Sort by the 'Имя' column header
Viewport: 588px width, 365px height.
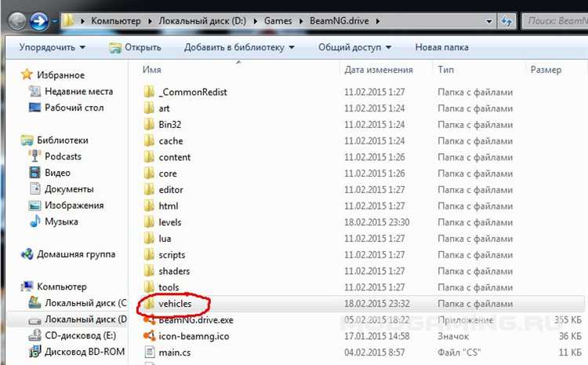tap(152, 70)
